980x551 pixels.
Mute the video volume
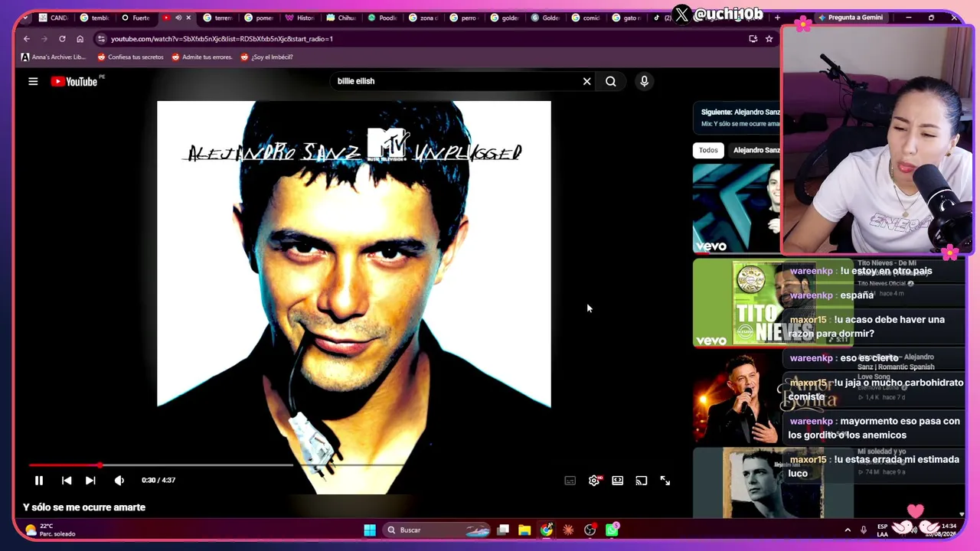[x=119, y=481]
